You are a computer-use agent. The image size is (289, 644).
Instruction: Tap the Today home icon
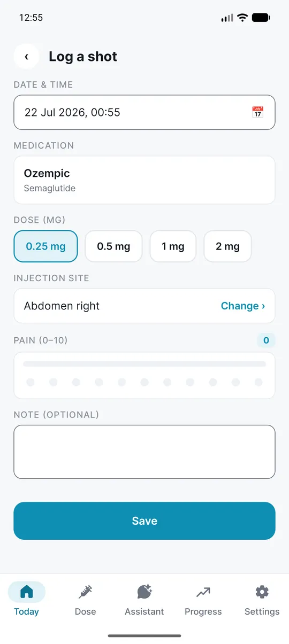coord(26,592)
